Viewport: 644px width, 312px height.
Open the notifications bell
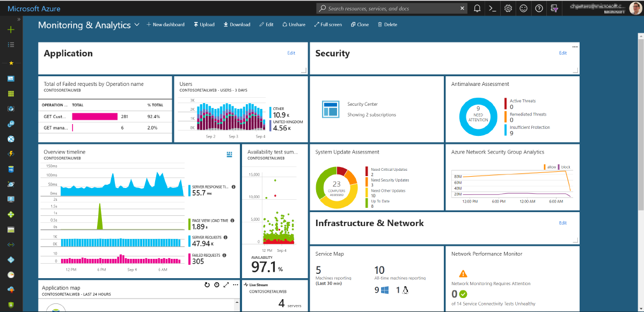(477, 8)
